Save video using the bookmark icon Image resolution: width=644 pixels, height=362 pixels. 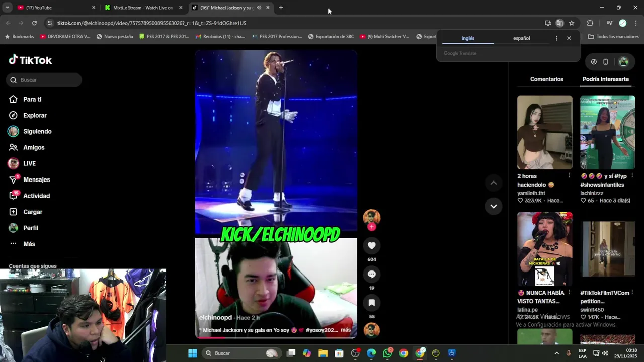tap(372, 303)
